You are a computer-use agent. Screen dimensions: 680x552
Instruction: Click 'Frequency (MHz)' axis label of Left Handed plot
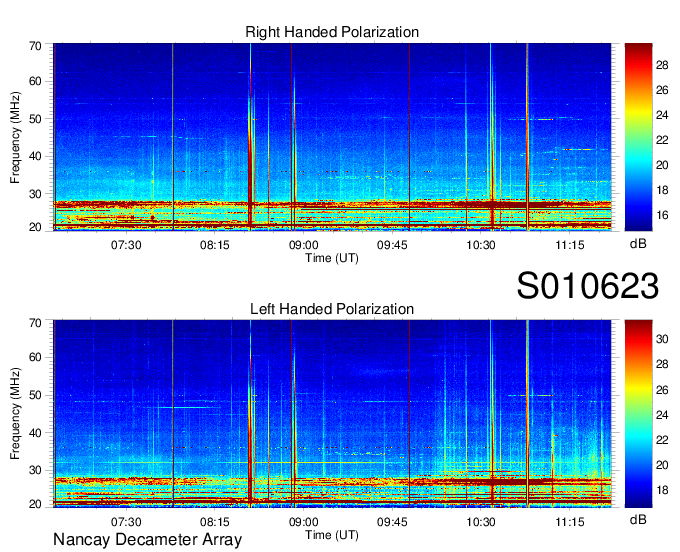coord(15,414)
